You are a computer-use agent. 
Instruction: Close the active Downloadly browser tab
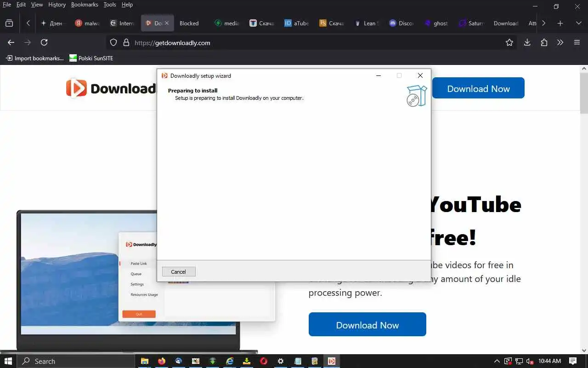(x=167, y=23)
